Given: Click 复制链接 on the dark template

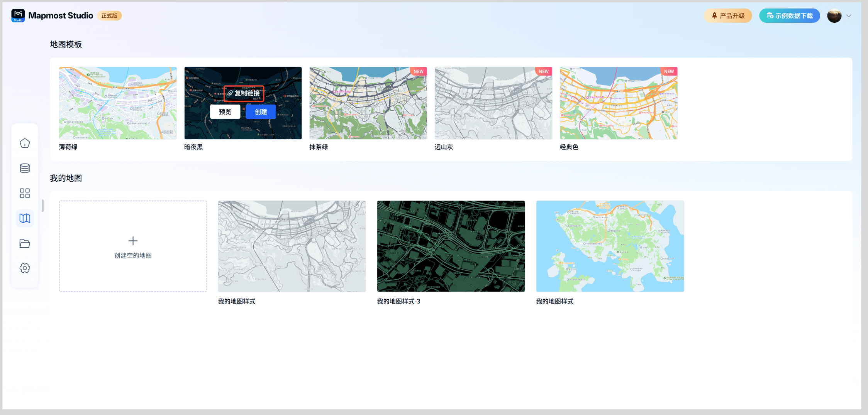Looking at the screenshot, I should (244, 93).
